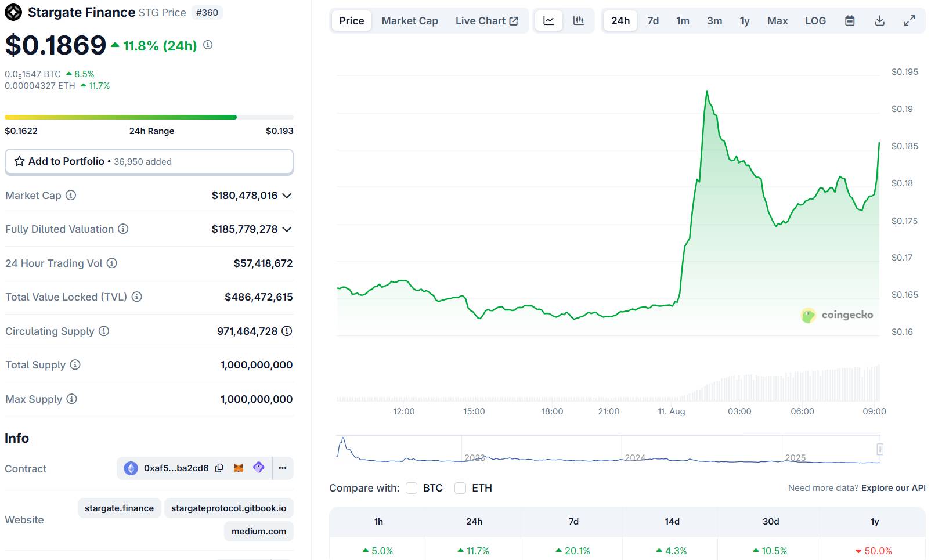Click the 7d 20.1% change cell
This screenshot has height=560, width=942.
coord(573,551)
